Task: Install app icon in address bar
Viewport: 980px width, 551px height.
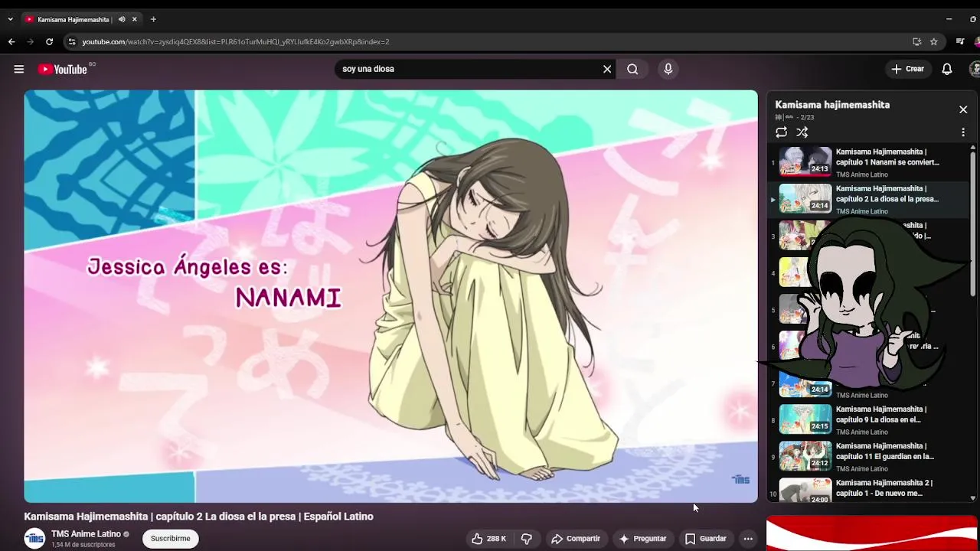Action: 916,42
